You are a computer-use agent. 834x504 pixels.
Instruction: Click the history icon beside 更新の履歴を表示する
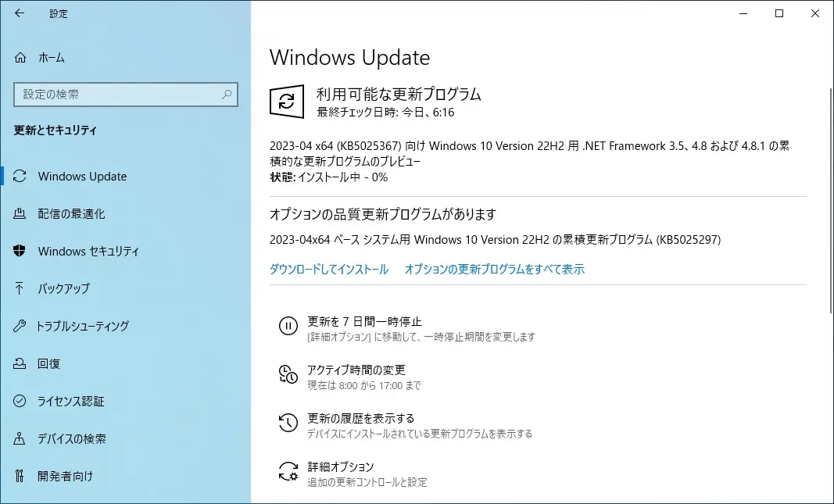[288, 423]
